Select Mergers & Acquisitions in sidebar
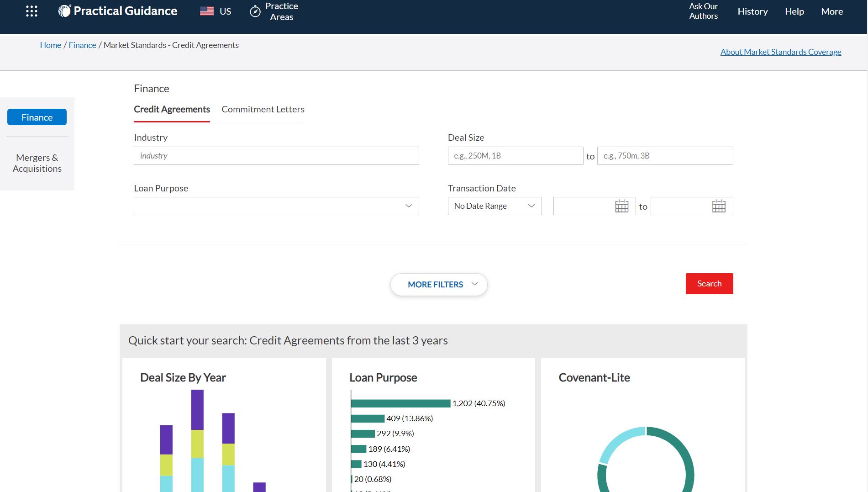 click(x=37, y=163)
